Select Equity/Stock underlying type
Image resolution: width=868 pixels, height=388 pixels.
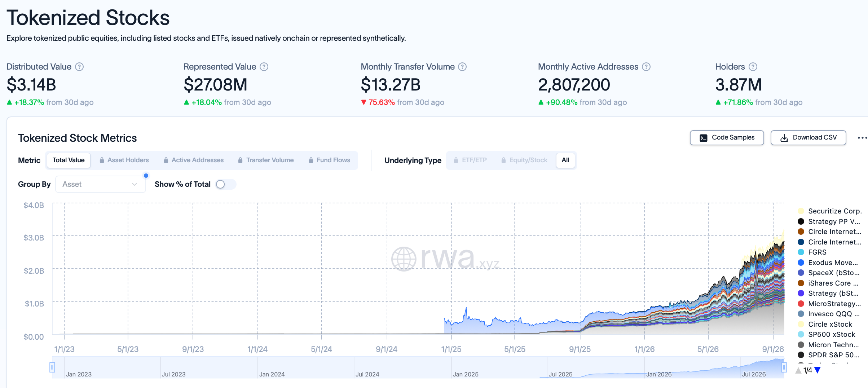point(524,160)
